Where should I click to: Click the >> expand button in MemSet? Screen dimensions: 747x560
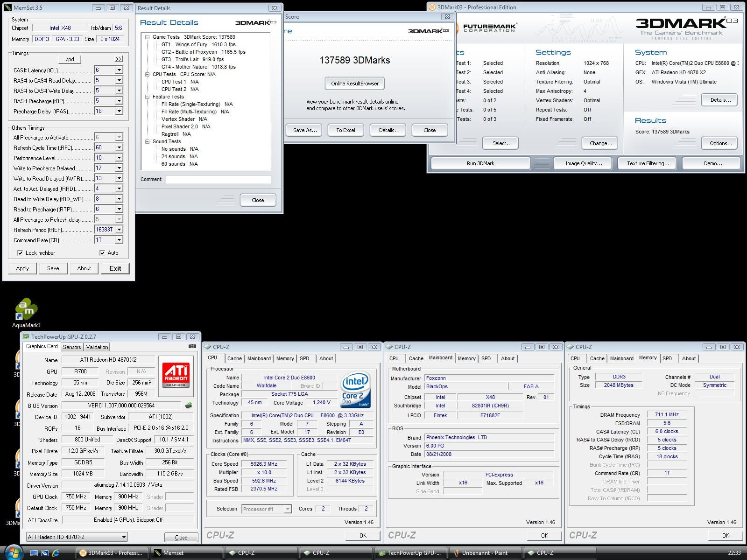click(119, 59)
